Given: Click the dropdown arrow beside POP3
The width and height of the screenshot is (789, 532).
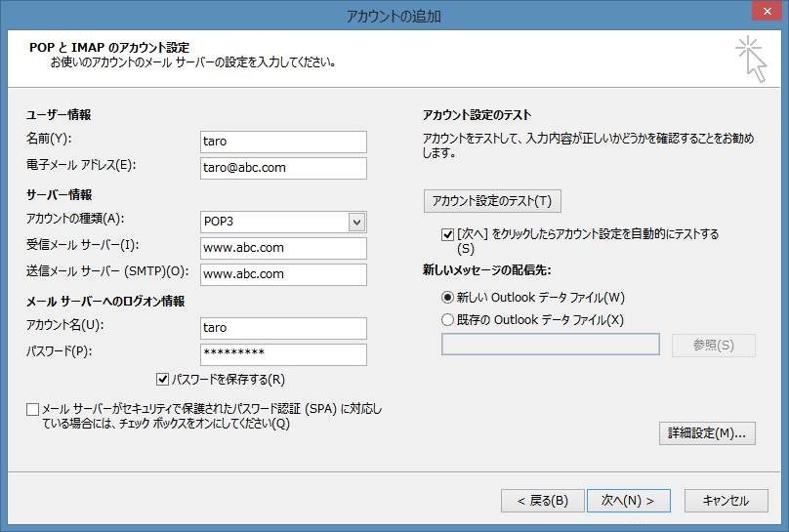Looking at the screenshot, I should (x=356, y=222).
